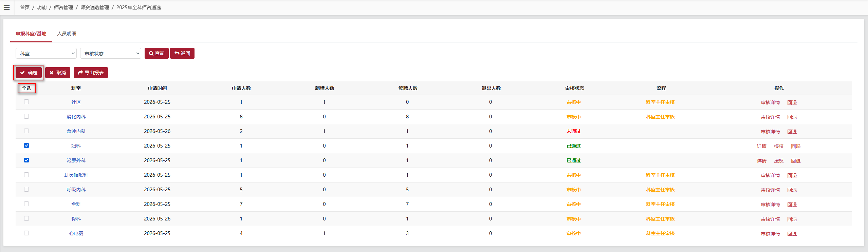Click 回退 for 消化内科 row
Image resolution: width=868 pixels, height=252 pixels.
click(792, 117)
